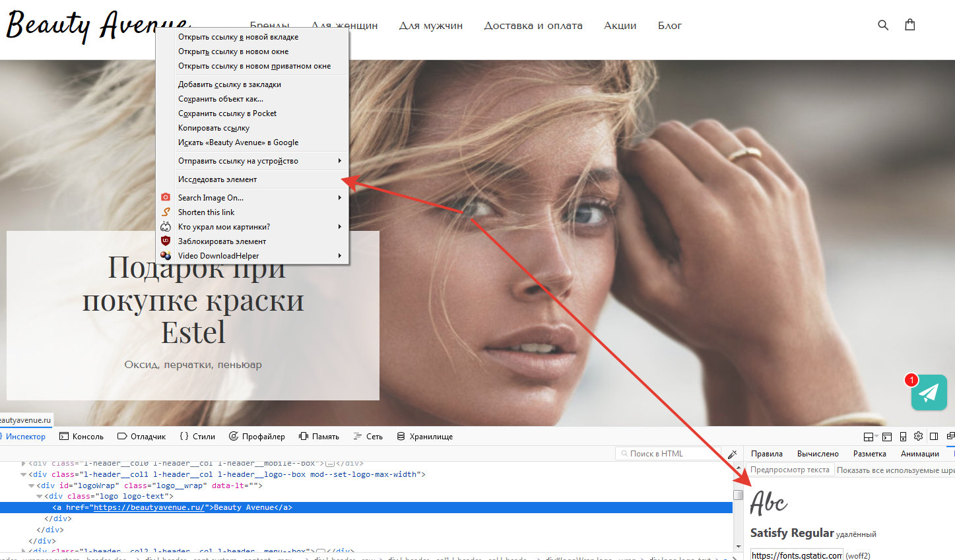
Task: Click the fonts.gstatic.com URL field
Action: click(x=797, y=555)
